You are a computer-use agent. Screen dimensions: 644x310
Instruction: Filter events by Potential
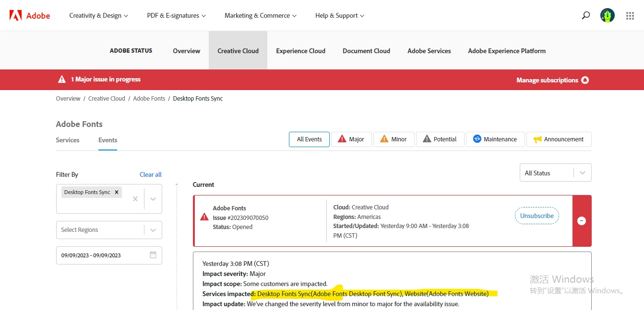[x=440, y=139]
